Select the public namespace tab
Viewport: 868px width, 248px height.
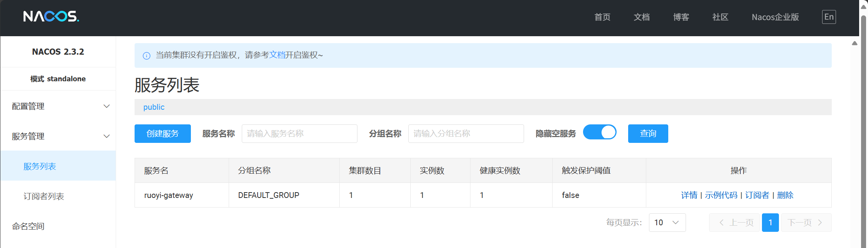(154, 107)
